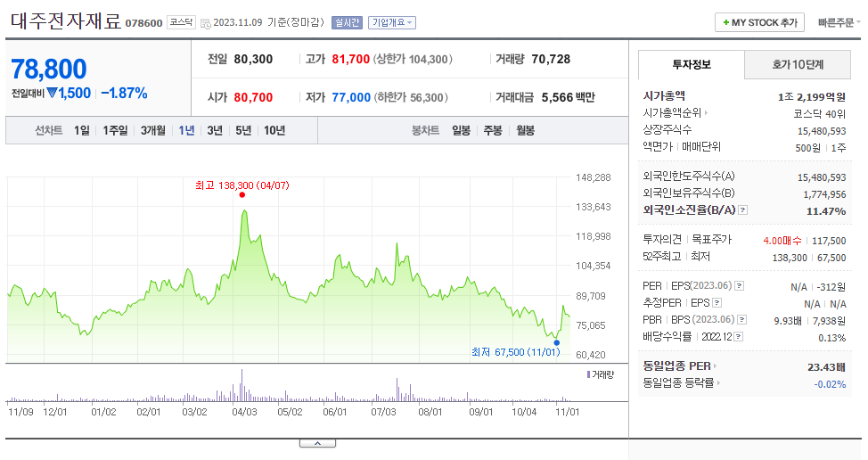Collapse the chart using the bottom up-arrow handle

click(318, 443)
